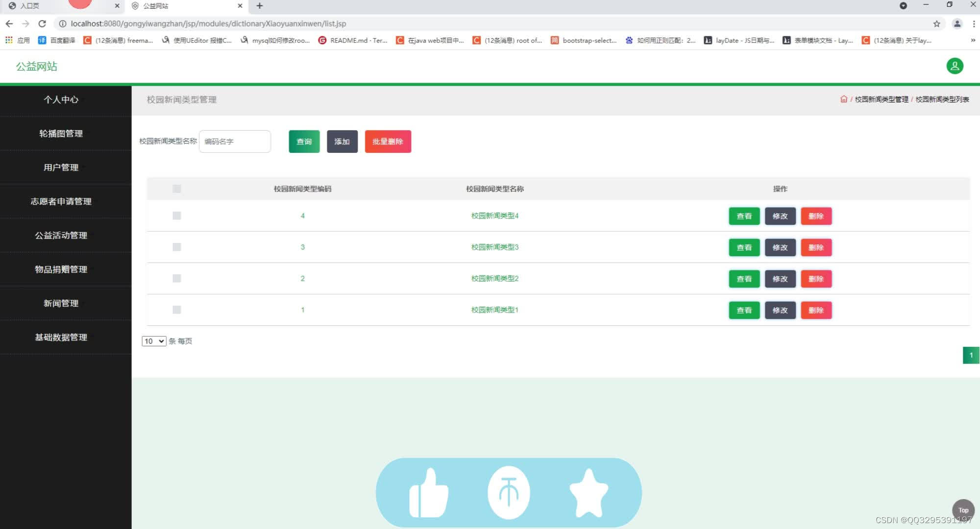The height and width of the screenshot is (529, 980).
Task: Close the 入口页 browser tab
Action: pyautogui.click(x=117, y=6)
